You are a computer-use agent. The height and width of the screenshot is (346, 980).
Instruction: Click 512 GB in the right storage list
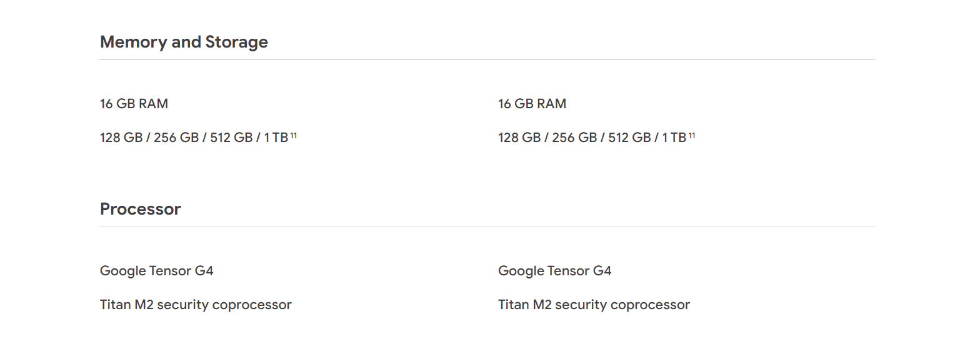coord(629,138)
